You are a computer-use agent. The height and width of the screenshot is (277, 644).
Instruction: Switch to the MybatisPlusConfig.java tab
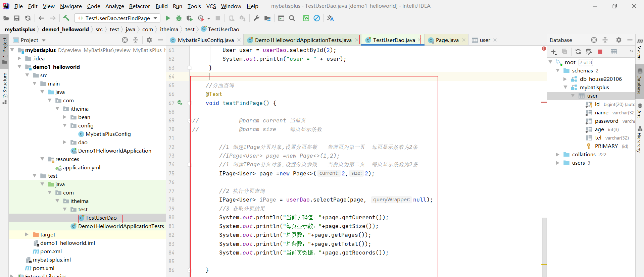pyautogui.click(x=206, y=40)
